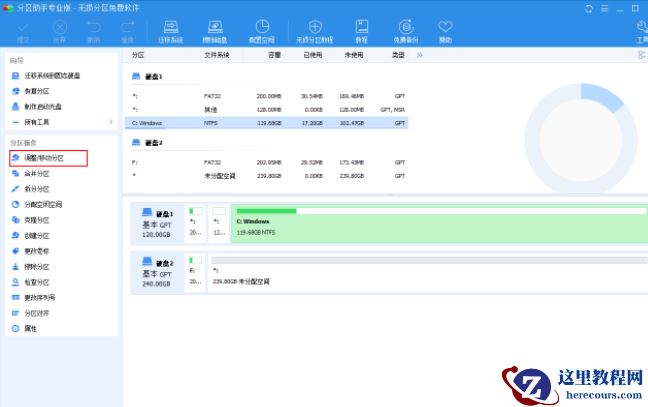Viewport: 648px width, 407px height.
Task: Select the green C: Windows partition bar
Action: pyautogui.click(x=439, y=224)
